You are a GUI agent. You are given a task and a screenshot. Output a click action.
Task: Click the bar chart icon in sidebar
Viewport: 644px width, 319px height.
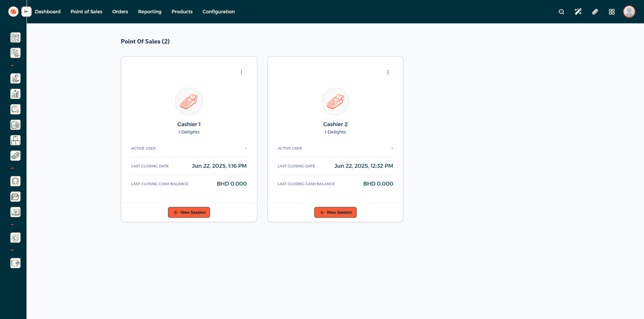(x=15, y=94)
